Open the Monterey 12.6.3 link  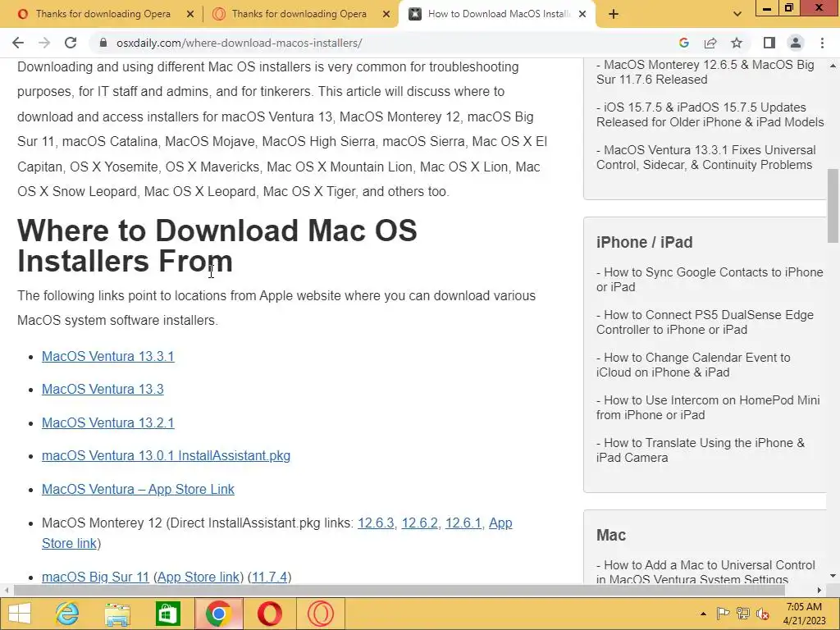click(376, 523)
